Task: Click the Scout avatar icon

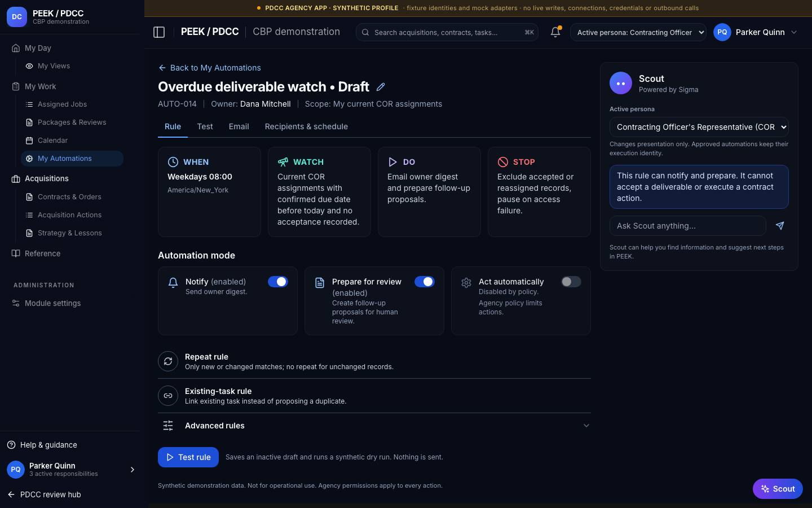Action: tap(621, 84)
